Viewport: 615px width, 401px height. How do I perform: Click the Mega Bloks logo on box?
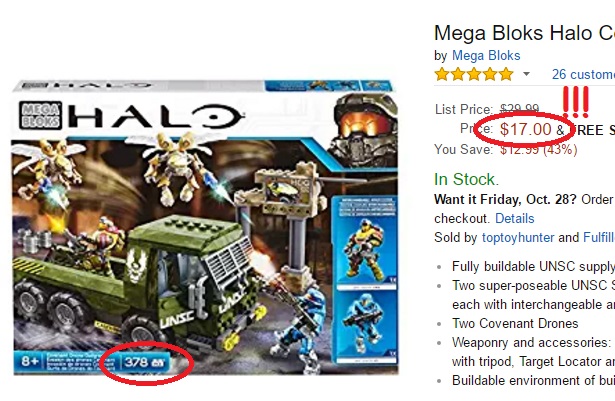pyautogui.click(x=40, y=115)
